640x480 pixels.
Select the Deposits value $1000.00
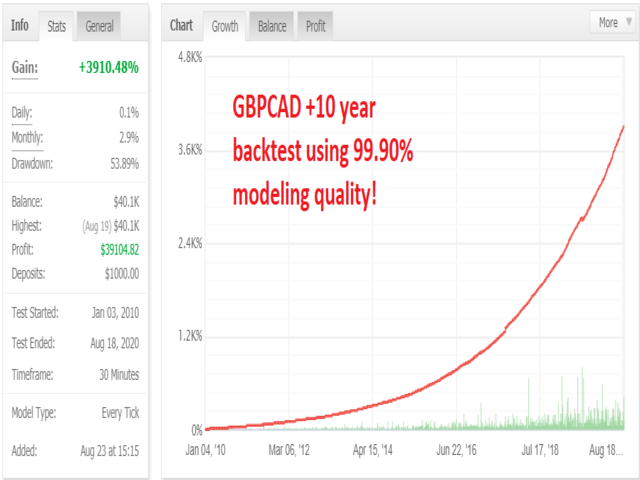coord(122,273)
